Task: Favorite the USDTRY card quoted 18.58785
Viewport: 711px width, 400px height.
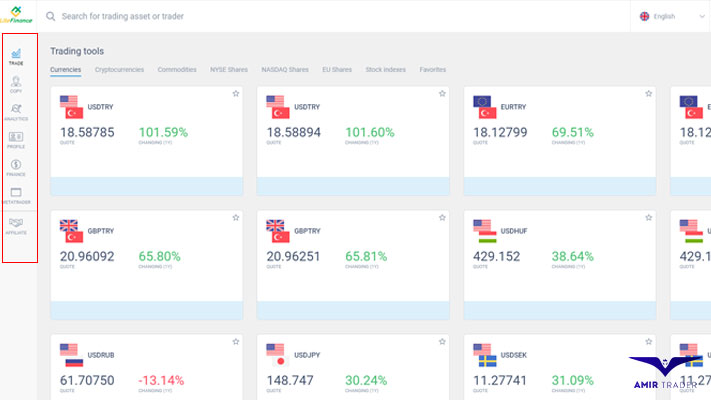Action: (x=236, y=93)
